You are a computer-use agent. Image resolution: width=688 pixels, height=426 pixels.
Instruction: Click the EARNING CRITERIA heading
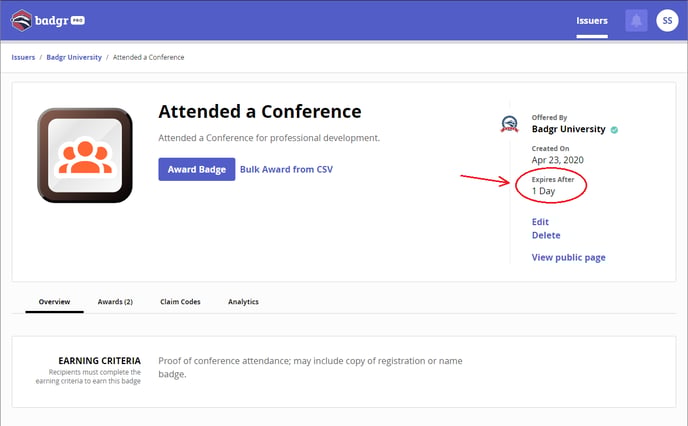100,361
